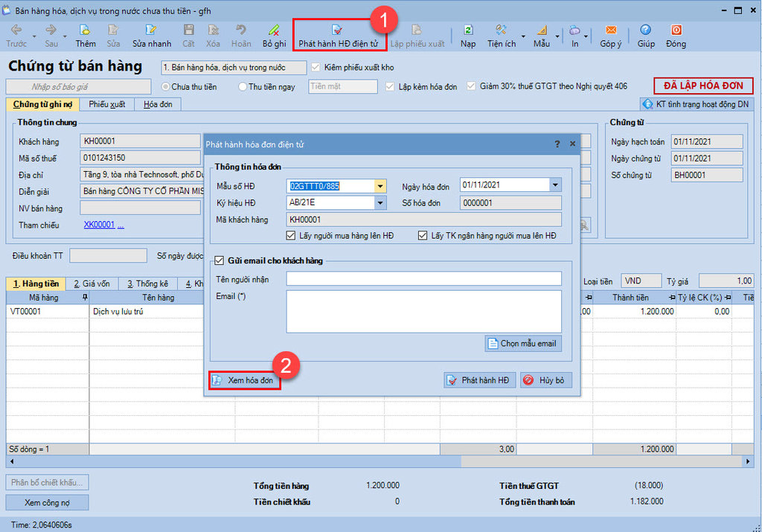This screenshot has width=762, height=532.
Task: Go to previous voucher with Trước
Action: (16, 36)
